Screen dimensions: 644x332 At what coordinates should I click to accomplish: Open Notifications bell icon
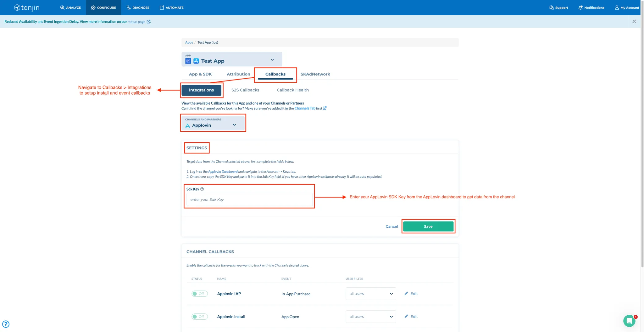[x=580, y=8]
